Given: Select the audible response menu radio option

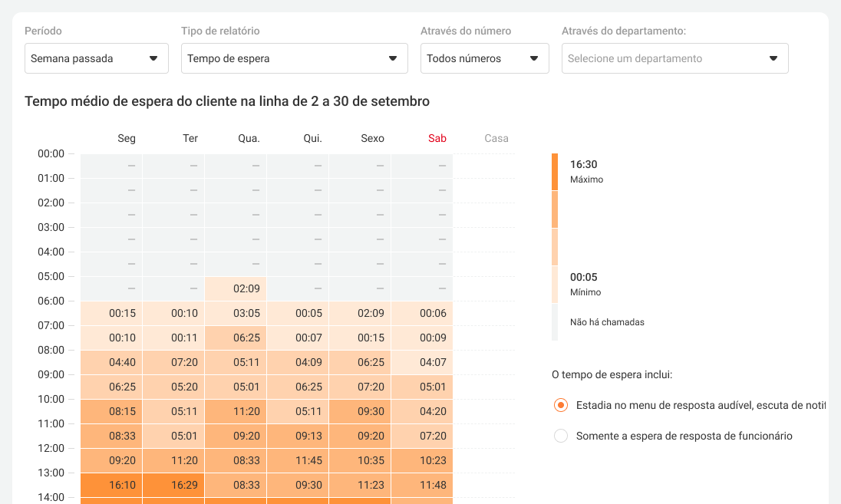Looking at the screenshot, I should pos(561,405).
